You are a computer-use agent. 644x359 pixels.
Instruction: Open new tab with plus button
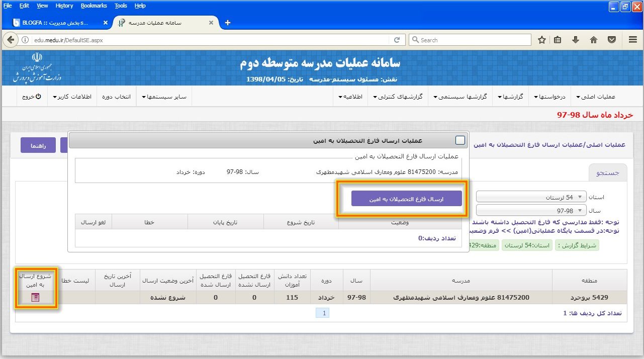tap(228, 23)
